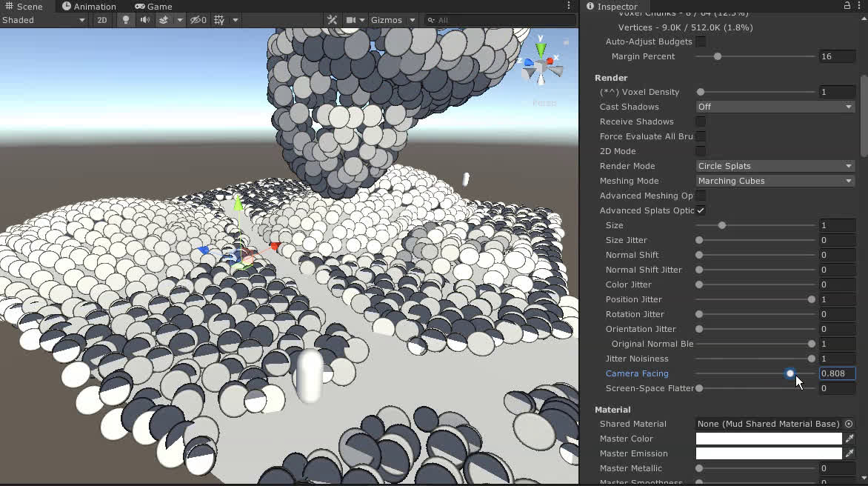
Task: Toggle scene lighting with the lightbulb icon
Action: click(126, 20)
